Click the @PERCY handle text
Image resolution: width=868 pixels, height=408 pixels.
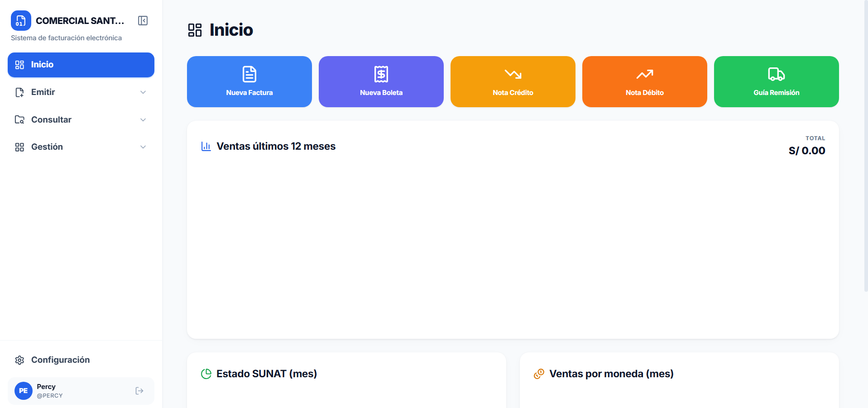tap(50, 396)
